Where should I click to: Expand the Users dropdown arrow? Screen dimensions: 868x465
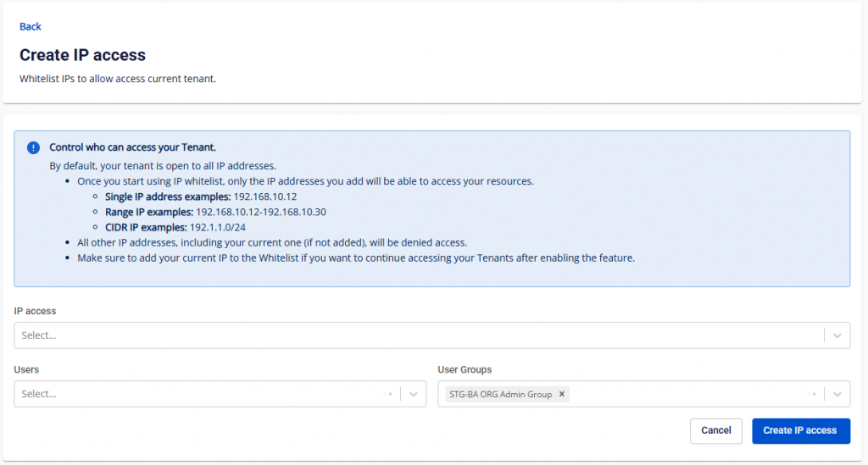[414, 394]
